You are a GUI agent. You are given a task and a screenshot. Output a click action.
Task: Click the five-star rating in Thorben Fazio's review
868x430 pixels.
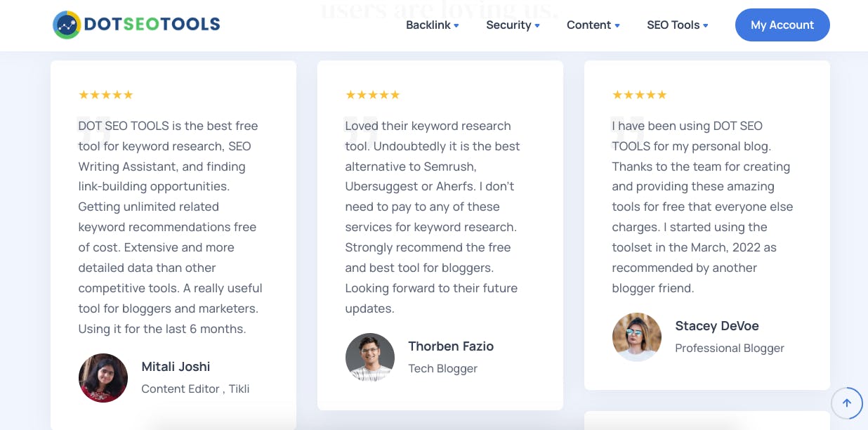[372, 95]
